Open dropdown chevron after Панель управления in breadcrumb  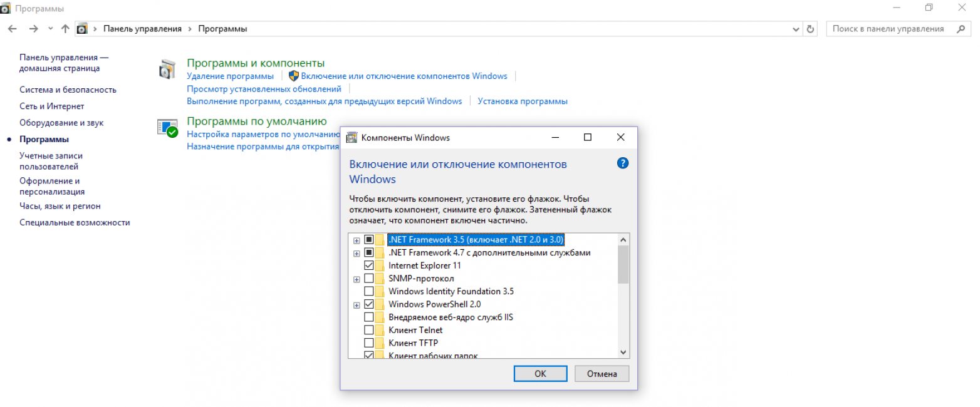(x=190, y=29)
